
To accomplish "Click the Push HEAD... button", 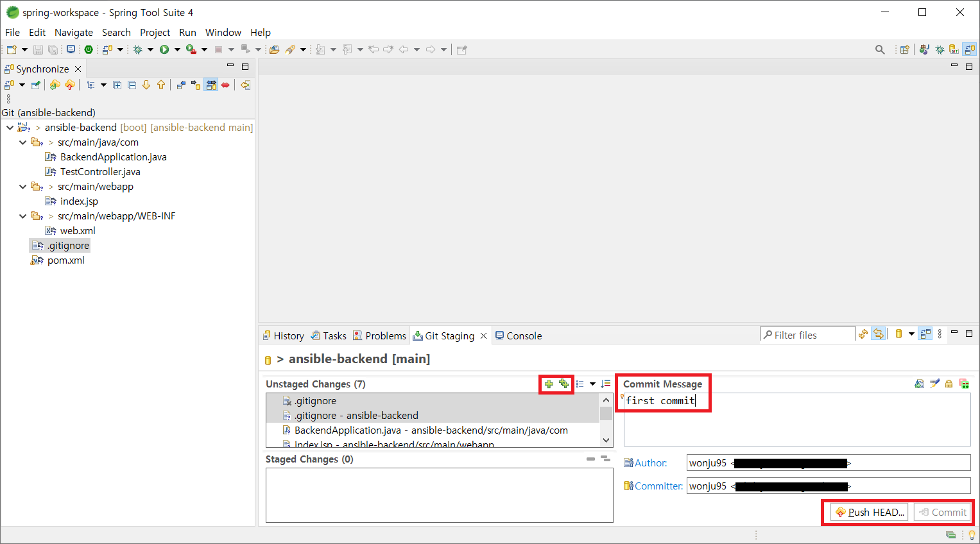I will tap(870, 512).
